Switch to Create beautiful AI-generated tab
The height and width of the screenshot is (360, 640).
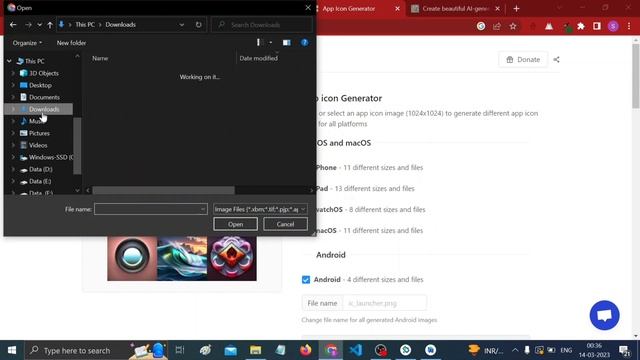click(455, 9)
